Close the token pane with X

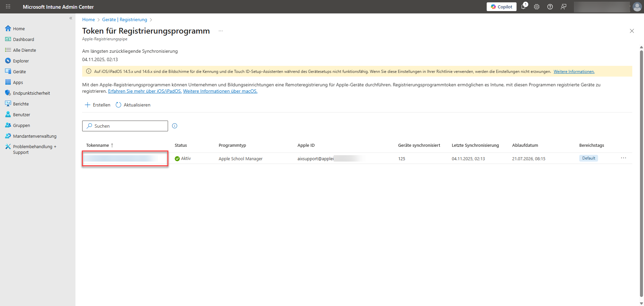click(632, 31)
